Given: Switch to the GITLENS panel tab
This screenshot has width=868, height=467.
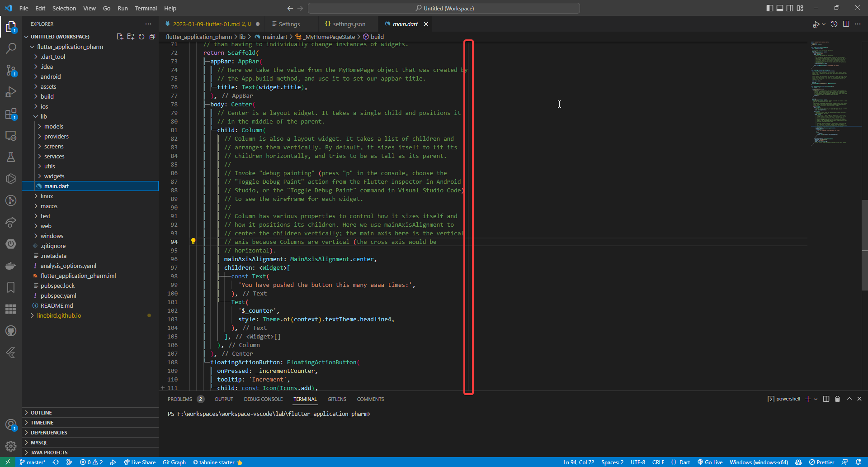Looking at the screenshot, I should [x=337, y=399].
